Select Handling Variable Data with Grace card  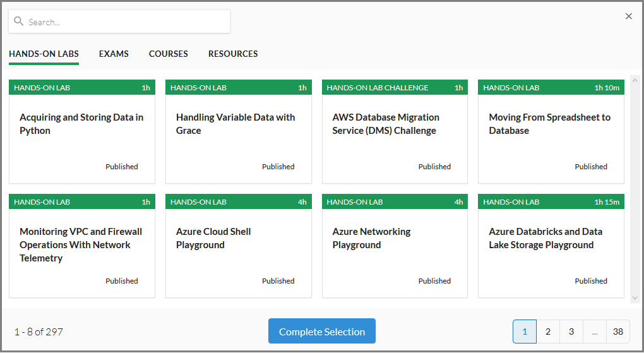tap(239, 131)
